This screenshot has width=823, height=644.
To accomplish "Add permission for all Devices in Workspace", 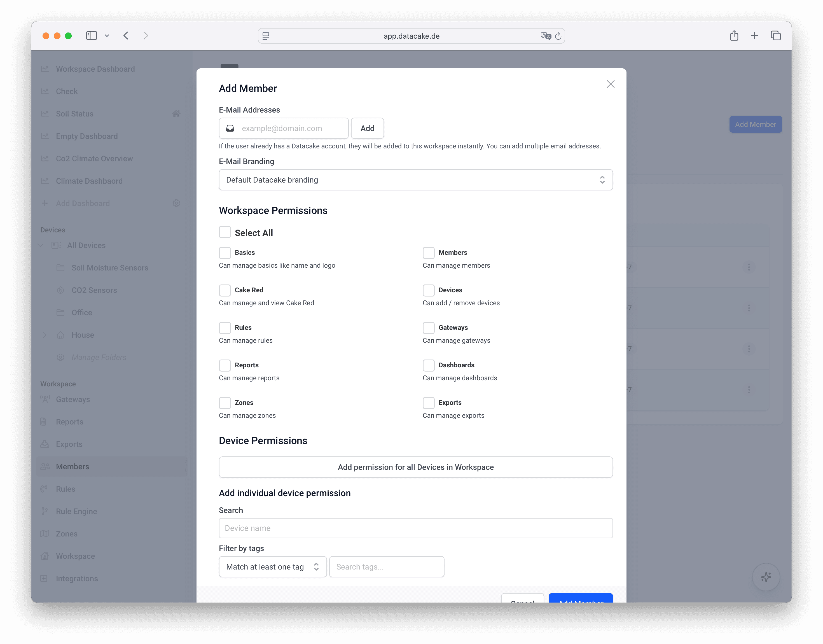I will (x=415, y=467).
